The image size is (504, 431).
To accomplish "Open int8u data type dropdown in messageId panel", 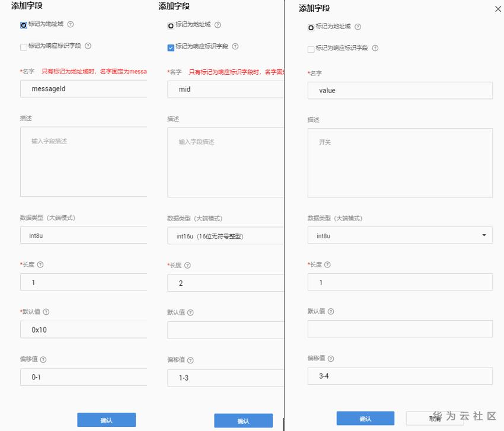I will [84, 235].
